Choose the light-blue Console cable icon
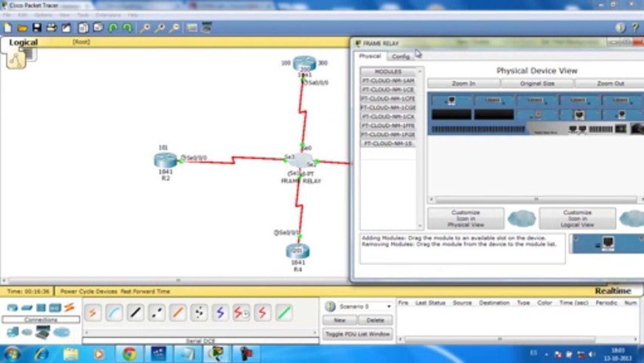This screenshot has width=644, height=363. 114,313
